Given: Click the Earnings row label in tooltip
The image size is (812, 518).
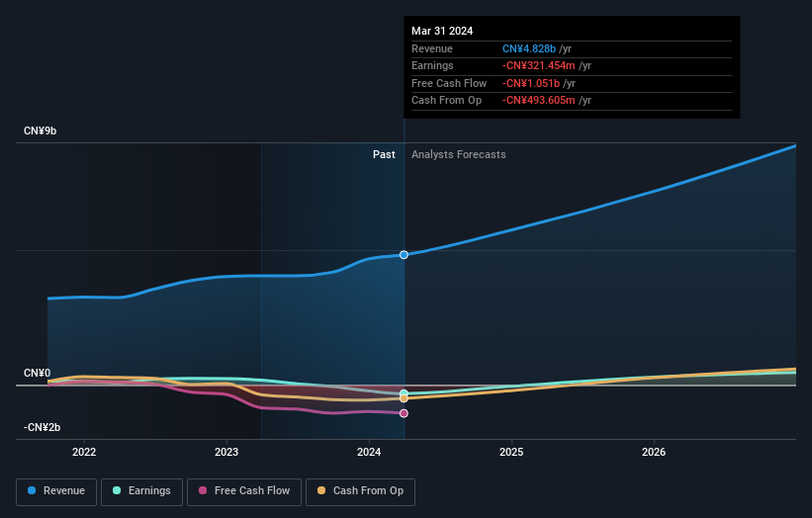Looking at the screenshot, I should tap(432, 65).
